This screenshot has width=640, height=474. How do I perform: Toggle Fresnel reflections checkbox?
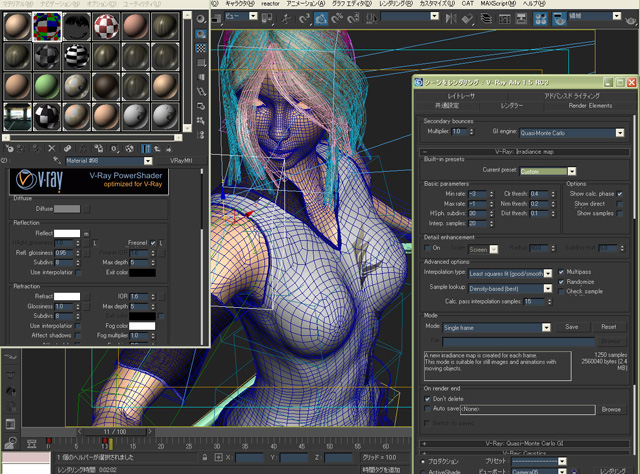click(153, 243)
